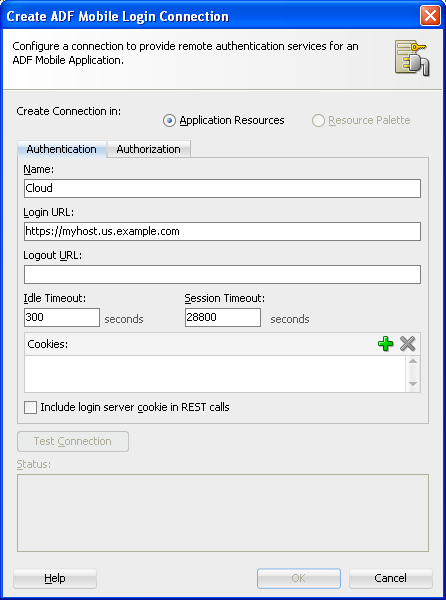Screen dimensions: 446x600
Task: Click the Test Connection button
Action: (73, 441)
